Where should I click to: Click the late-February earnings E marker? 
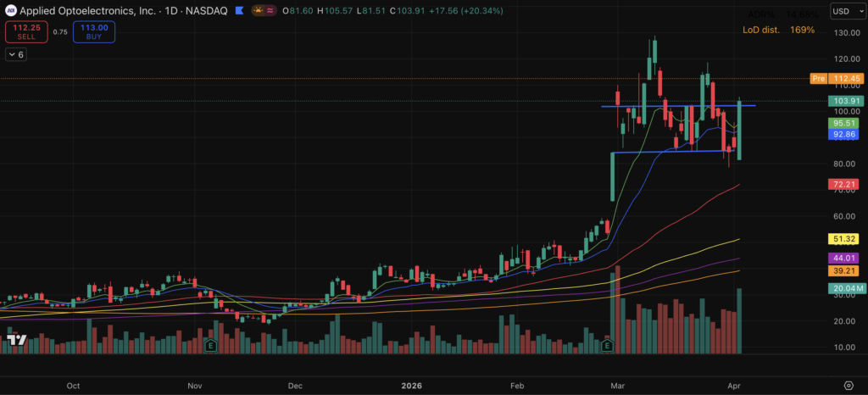click(x=607, y=346)
